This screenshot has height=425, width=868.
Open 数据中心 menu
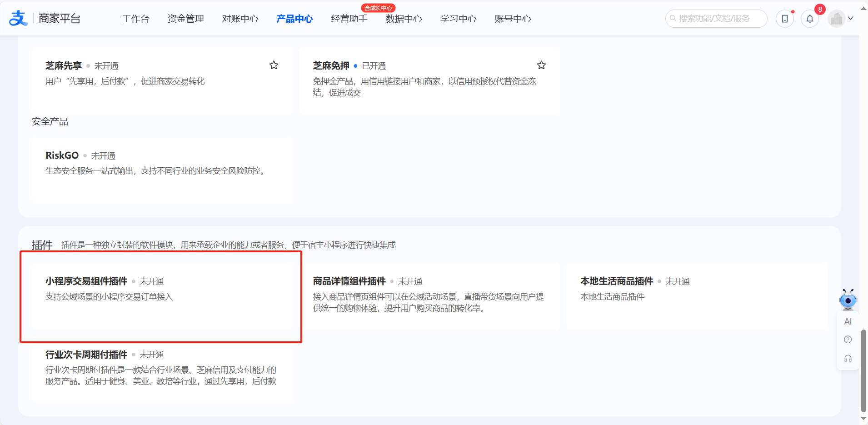[404, 19]
